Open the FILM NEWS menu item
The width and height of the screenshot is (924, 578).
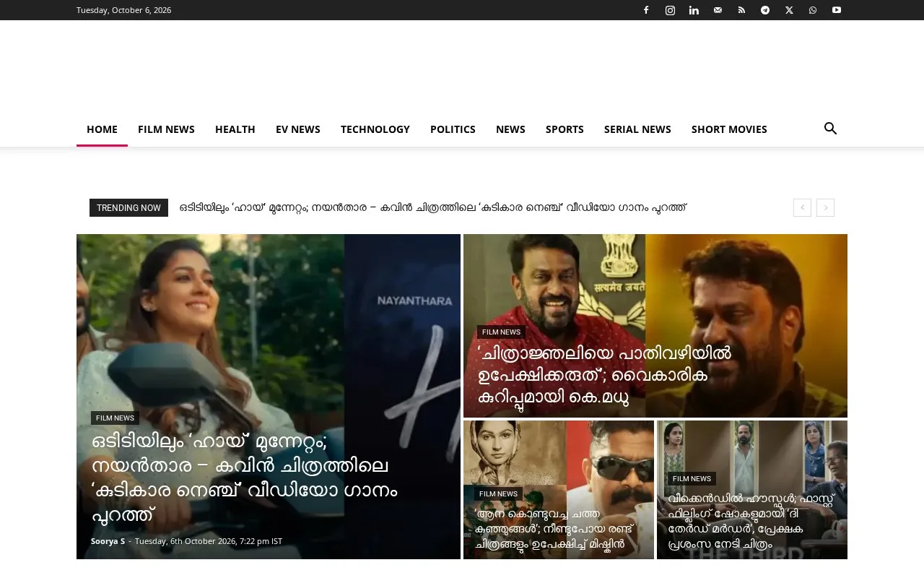coord(166,129)
